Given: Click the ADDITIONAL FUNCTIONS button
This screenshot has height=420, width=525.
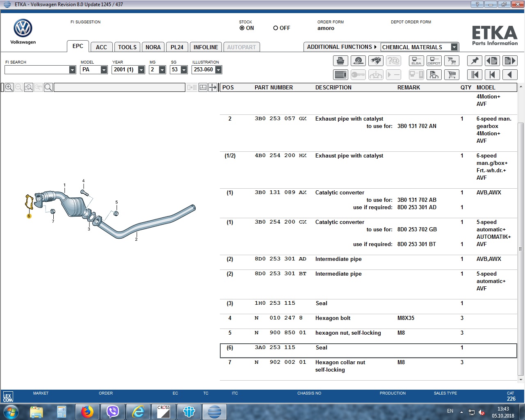Looking at the screenshot, I should pyautogui.click(x=341, y=47).
